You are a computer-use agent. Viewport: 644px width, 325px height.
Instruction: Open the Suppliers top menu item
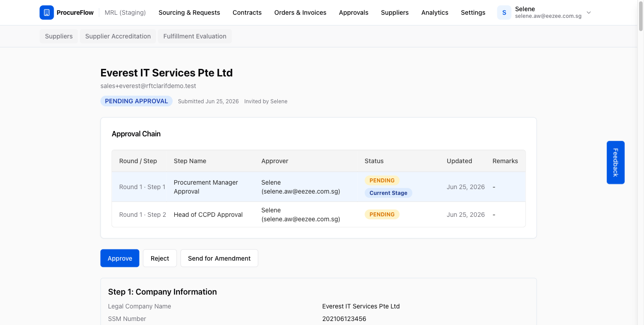pyautogui.click(x=394, y=13)
